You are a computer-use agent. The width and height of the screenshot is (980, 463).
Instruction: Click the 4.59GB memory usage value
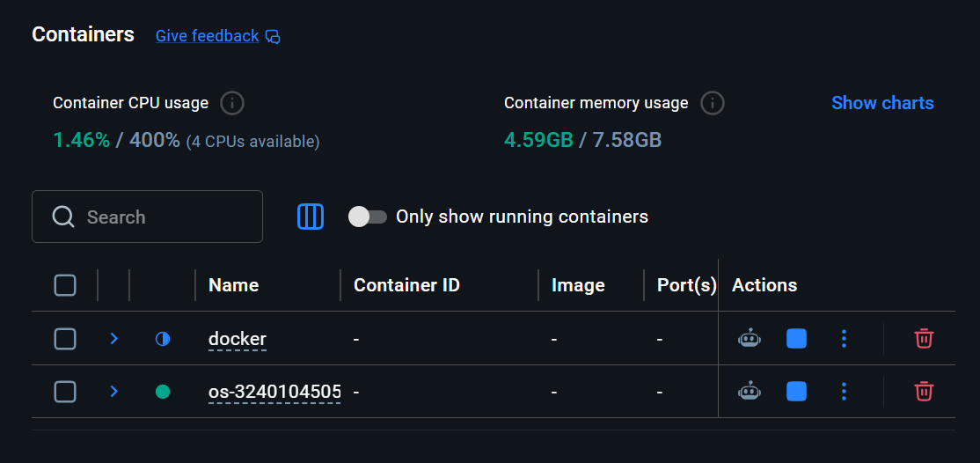pyautogui.click(x=538, y=140)
